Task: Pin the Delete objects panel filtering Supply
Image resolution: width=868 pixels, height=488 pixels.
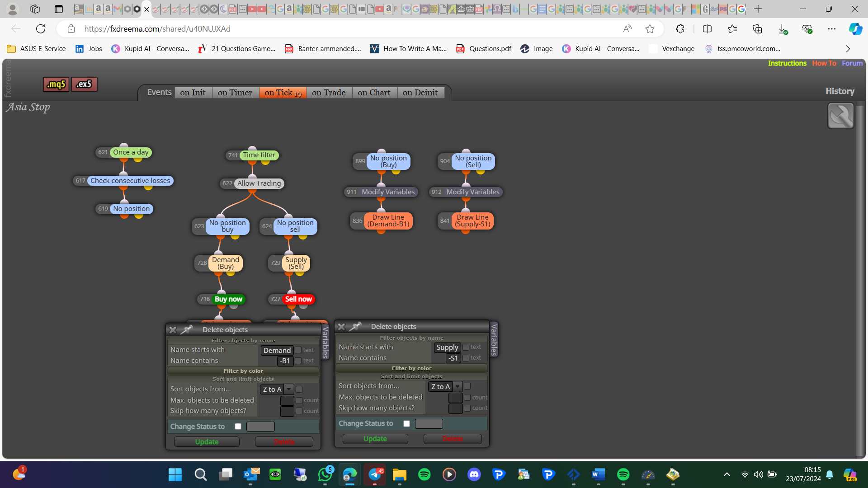Action: click(x=355, y=327)
